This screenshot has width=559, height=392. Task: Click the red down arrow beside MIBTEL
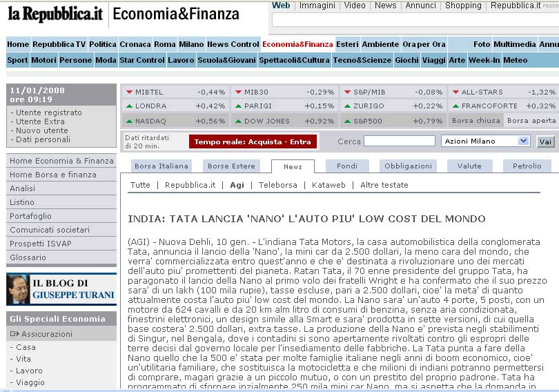point(129,92)
